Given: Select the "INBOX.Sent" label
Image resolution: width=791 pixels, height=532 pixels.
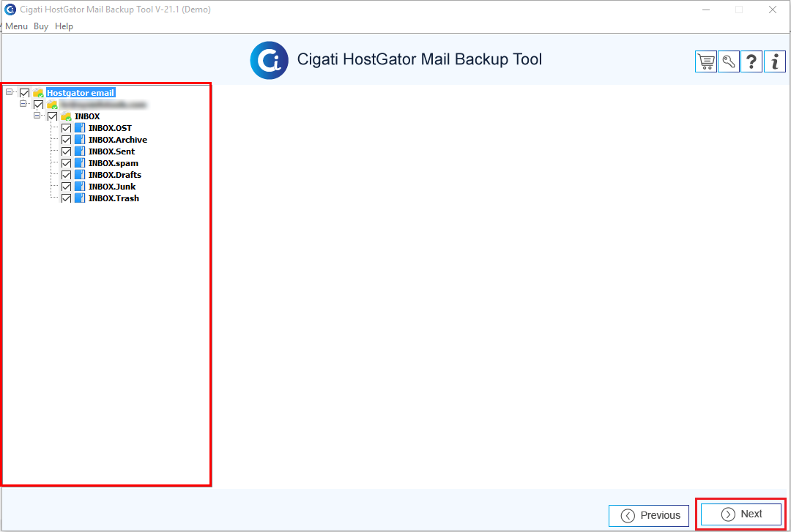Looking at the screenshot, I should [111, 151].
